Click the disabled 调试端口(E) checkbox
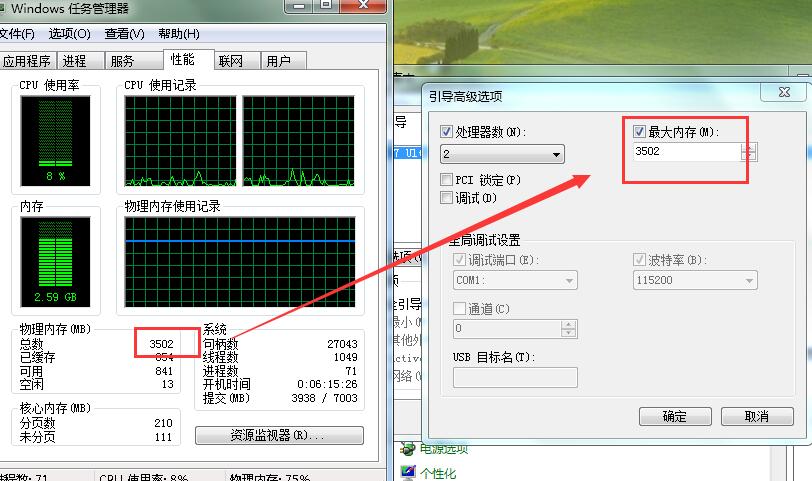The width and height of the screenshot is (812, 481). click(x=459, y=259)
